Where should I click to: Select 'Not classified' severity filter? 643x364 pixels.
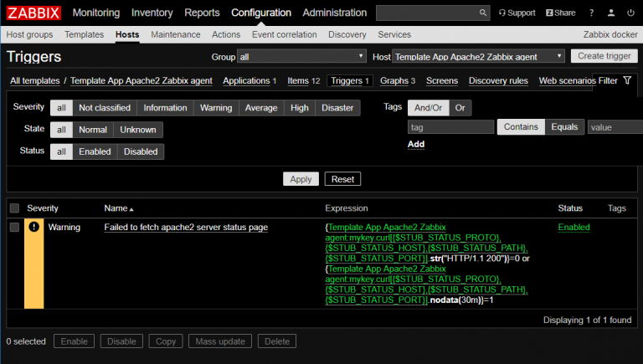tap(105, 108)
